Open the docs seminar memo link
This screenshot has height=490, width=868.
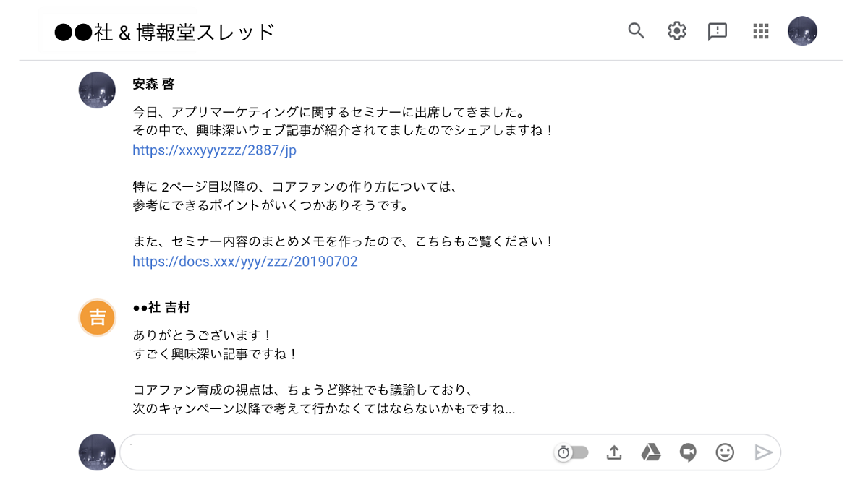(x=244, y=262)
